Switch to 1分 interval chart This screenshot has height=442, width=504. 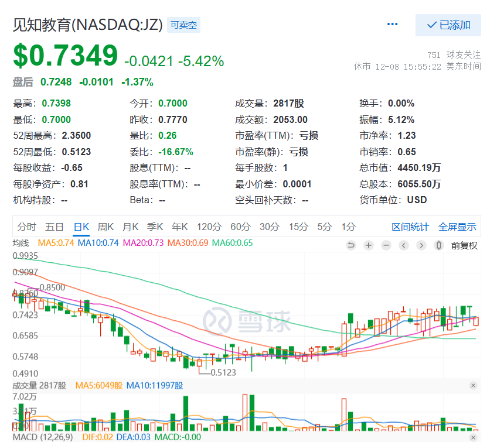click(348, 227)
